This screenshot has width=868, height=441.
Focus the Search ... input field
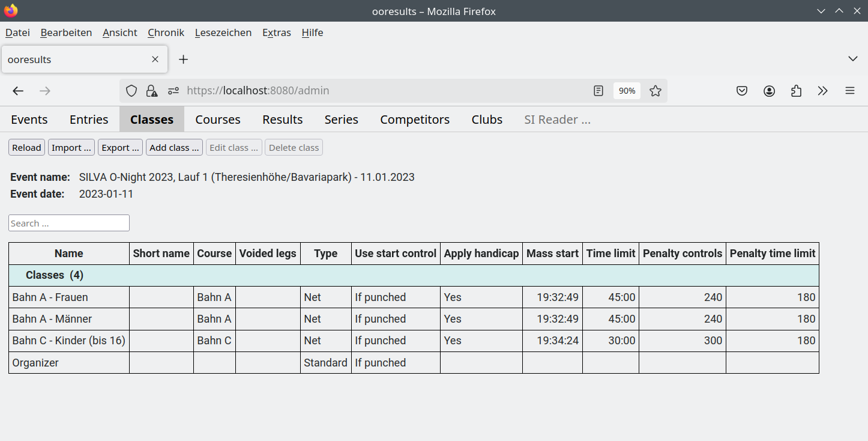click(x=69, y=223)
